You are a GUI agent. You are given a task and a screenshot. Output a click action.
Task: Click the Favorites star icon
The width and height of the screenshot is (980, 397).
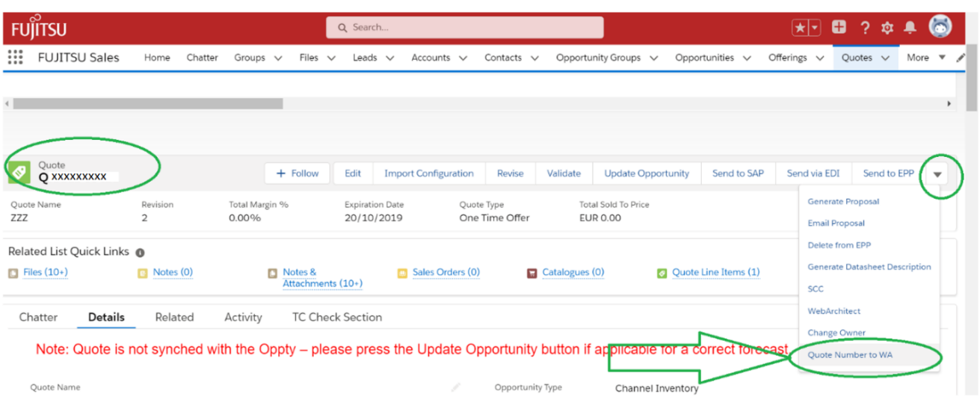click(x=801, y=28)
